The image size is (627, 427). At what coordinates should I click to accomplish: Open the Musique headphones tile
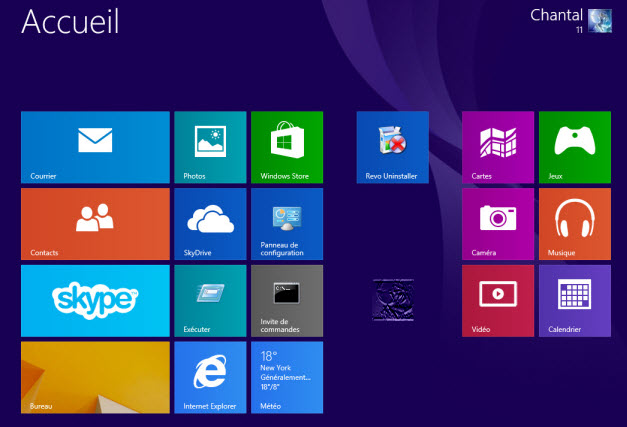point(574,224)
